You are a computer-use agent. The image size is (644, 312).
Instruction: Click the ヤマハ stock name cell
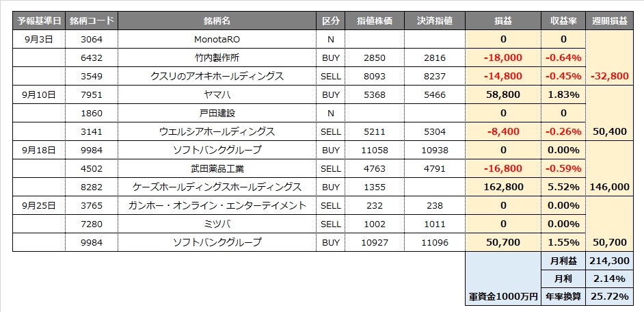[217, 94]
